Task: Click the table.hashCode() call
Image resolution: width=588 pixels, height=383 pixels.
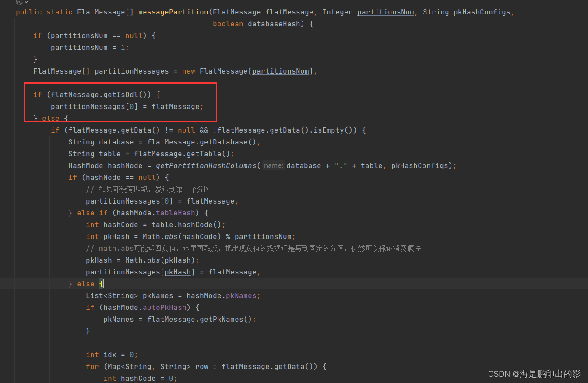Action: [187, 225]
